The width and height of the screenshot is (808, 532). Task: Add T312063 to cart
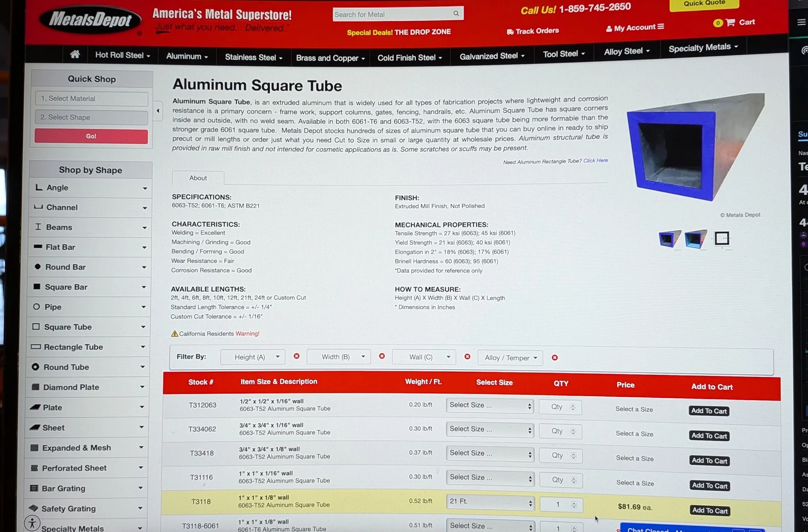point(709,411)
